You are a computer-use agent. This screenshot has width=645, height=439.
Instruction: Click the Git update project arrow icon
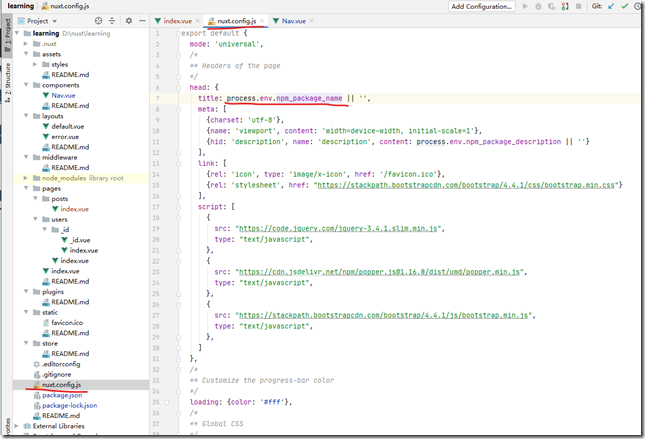coord(612,6)
